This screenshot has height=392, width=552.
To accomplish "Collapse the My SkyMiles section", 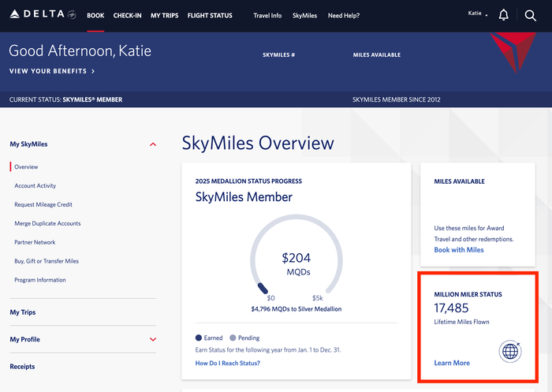I will (153, 144).
